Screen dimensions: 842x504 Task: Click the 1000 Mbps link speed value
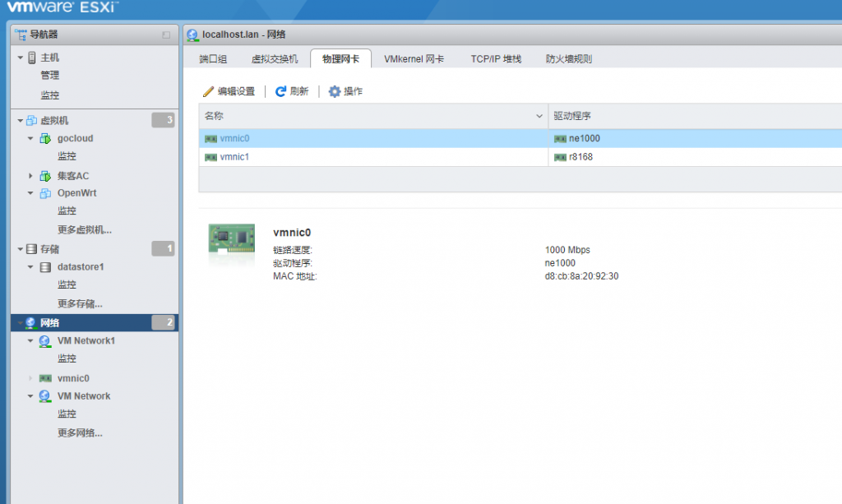(567, 250)
